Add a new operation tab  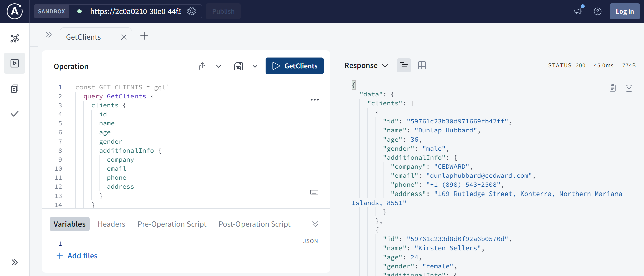pos(144,36)
